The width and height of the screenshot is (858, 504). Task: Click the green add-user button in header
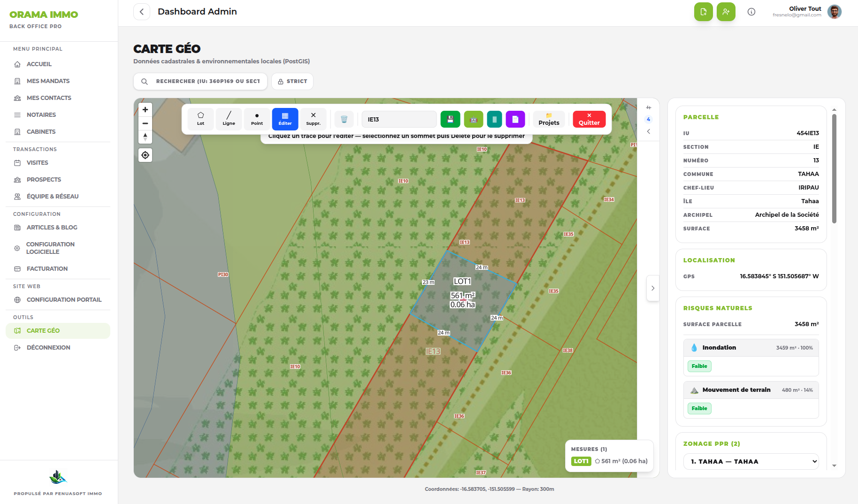[726, 12]
